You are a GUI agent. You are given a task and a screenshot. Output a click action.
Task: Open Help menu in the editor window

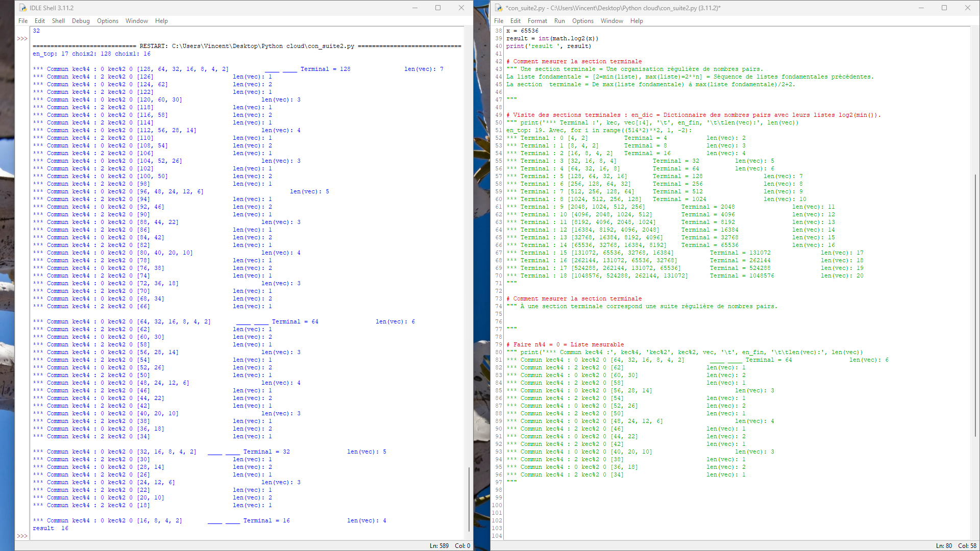[636, 21]
